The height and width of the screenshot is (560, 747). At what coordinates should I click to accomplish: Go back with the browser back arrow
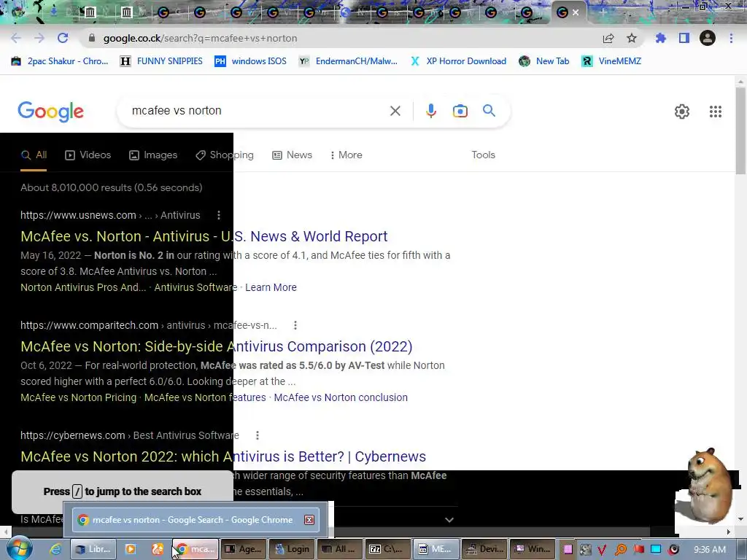pos(16,38)
